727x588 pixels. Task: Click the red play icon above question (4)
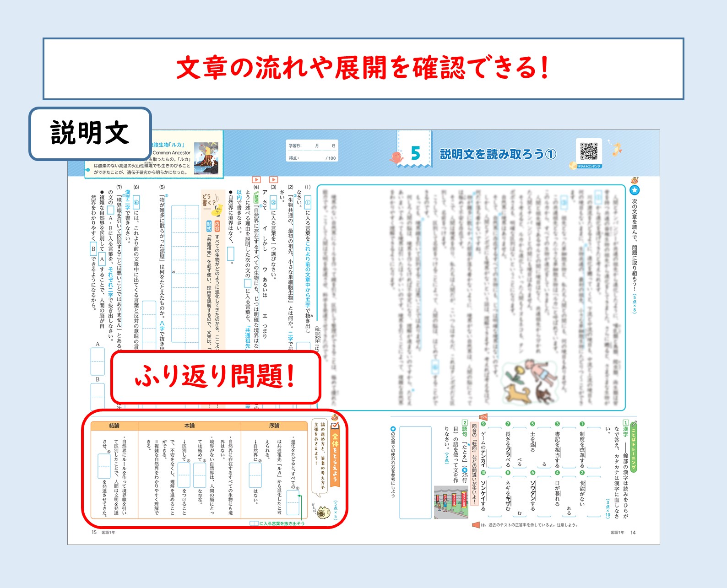click(x=256, y=180)
